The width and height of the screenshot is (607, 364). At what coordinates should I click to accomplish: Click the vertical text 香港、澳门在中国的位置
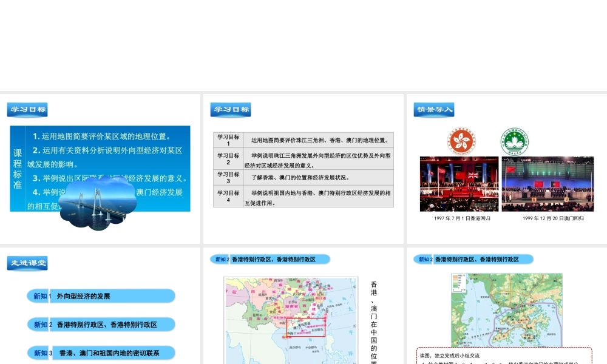pyautogui.click(x=373, y=323)
